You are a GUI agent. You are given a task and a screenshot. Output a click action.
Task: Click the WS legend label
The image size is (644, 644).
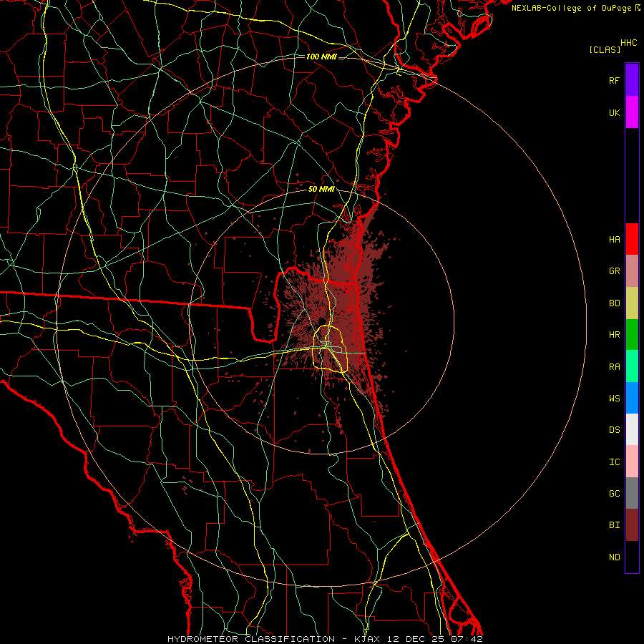click(x=614, y=398)
